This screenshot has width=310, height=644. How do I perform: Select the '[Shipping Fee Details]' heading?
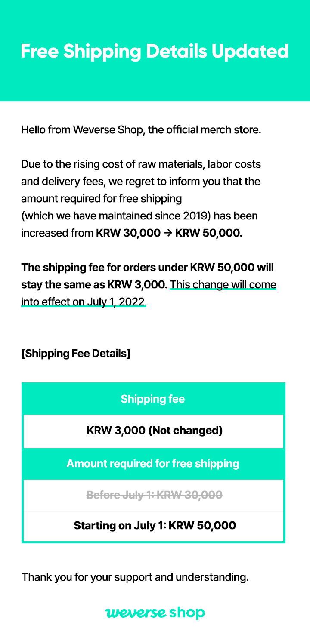76,354
